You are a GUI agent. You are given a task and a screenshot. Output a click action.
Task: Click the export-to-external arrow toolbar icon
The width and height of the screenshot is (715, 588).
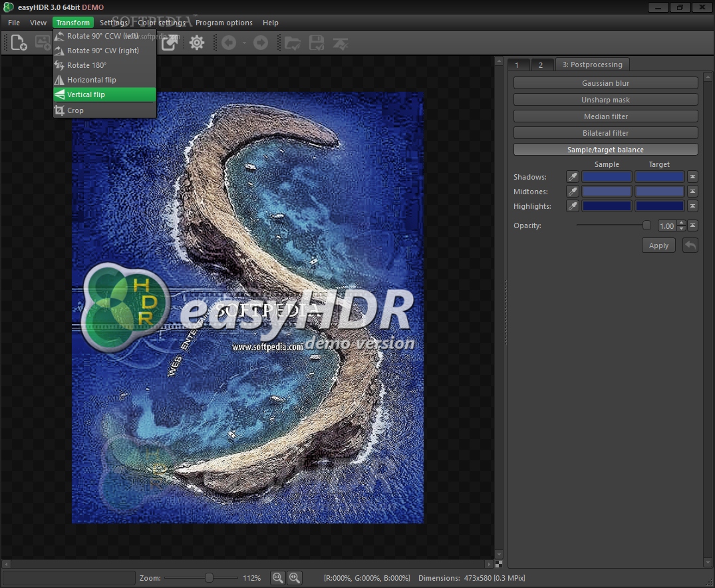click(x=170, y=43)
